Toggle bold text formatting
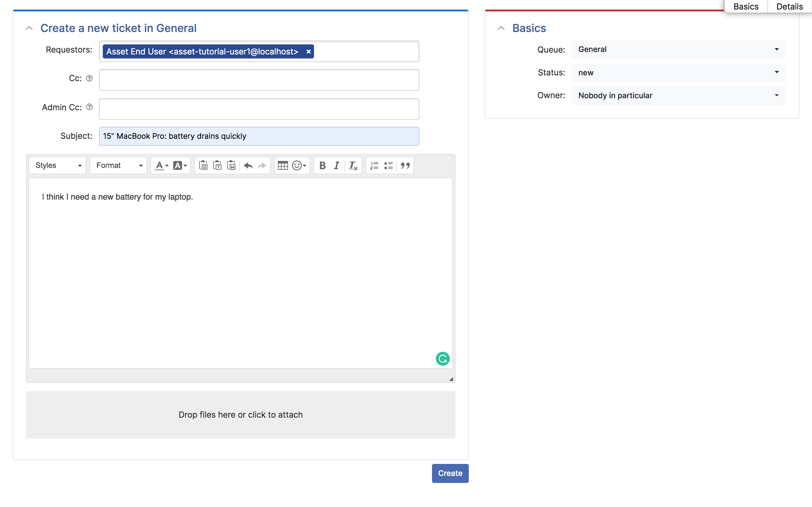812x507 pixels. point(322,165)
